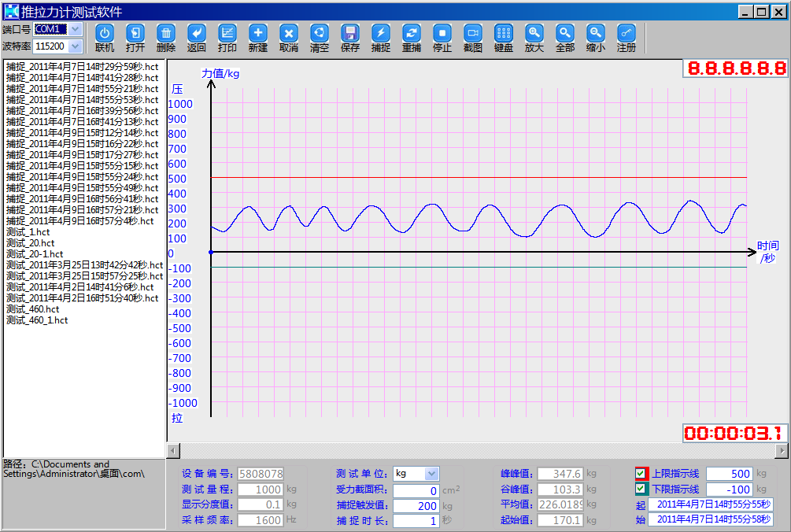Image resolution: width=791 pixels, height=532 pixels.
Task: Toggle the 下限指示线 lower limit checkbox
Action: [x=641, y=490]
